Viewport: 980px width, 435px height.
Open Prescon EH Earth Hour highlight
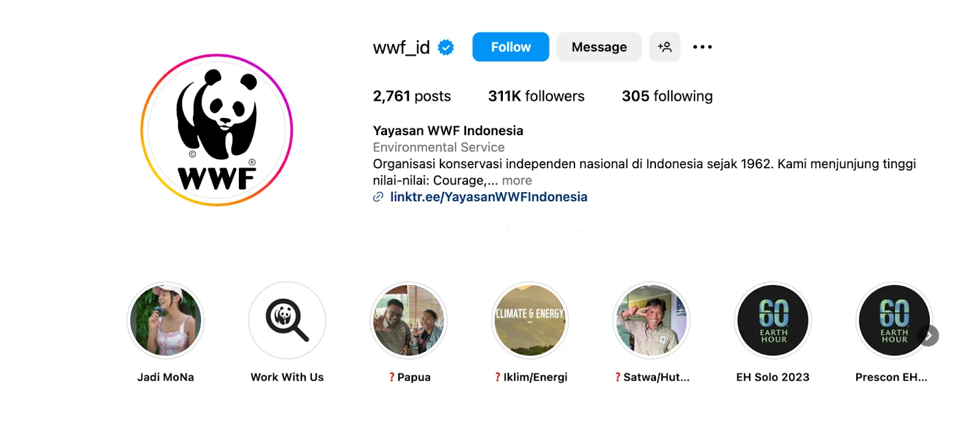tap(894, 320)
